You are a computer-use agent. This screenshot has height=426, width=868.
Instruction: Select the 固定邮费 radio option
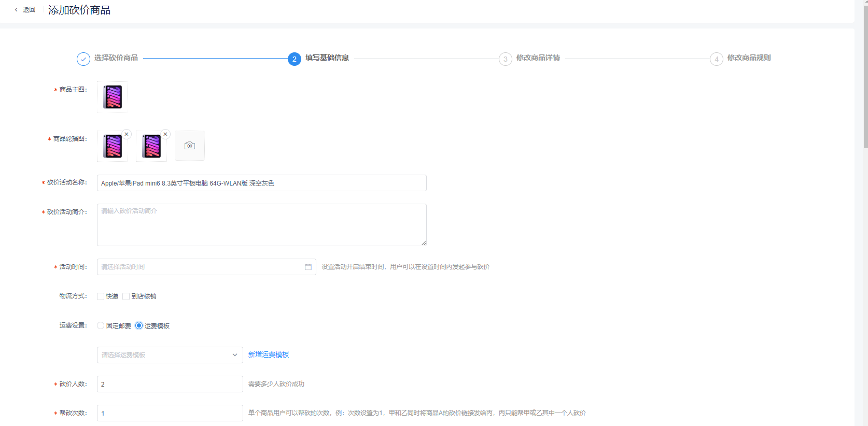101,325
